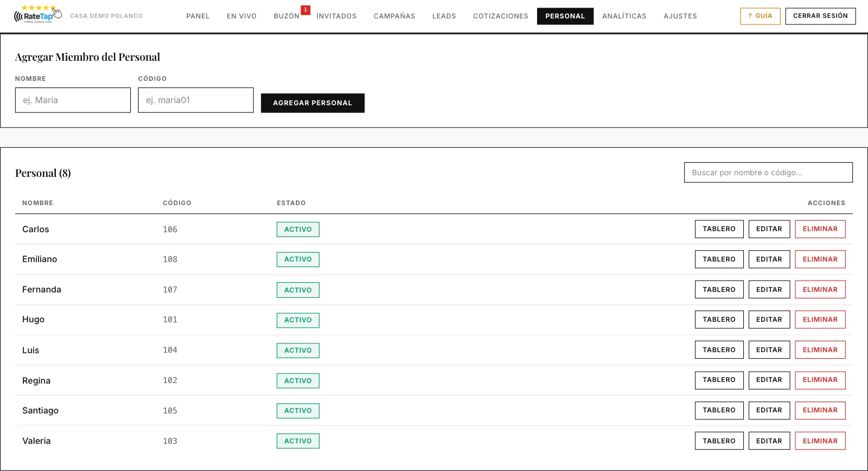The width and height of the screenshot is (868, 471).
Task: Open Tablero for Carlos
Action: 719,229
